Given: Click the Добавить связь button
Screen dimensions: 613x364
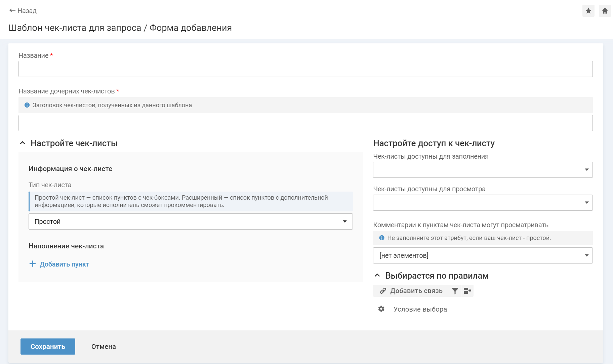Looking at the screenshot, I should (411, 291).
